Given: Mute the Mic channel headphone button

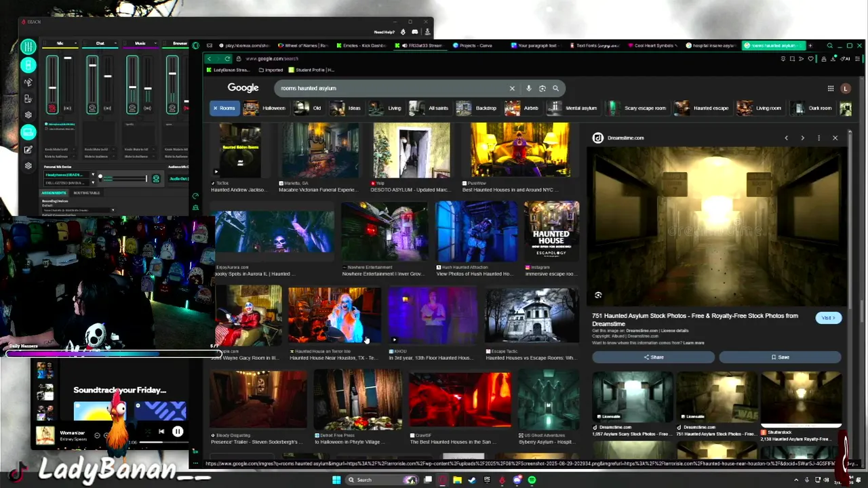Looking at the screenshot, I should (x=52, y=108).
